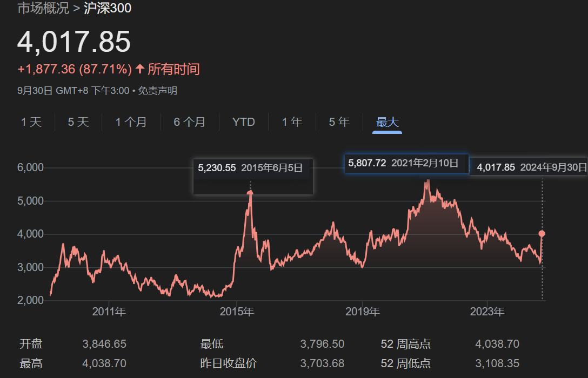
Task: Open the 市场概况 breadcrumb link
Action: point(43,8)
